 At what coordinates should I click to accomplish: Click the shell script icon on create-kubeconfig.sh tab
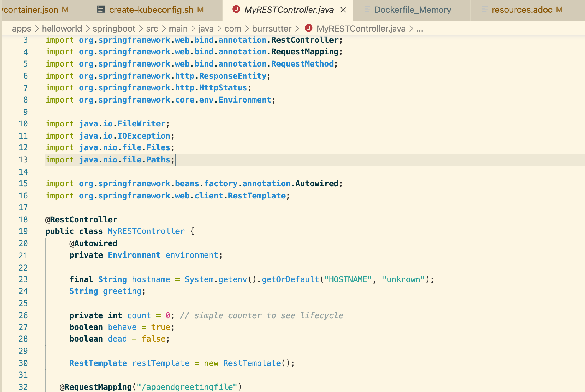coord(101,9)
